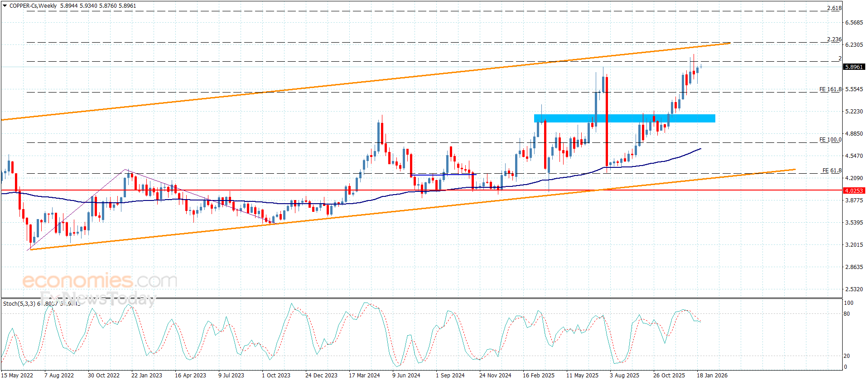Image resolution: width=868 pixels, height=381 pixels.
Task: Click the 2.236 Fibonacci level label
Action: (834, 39)
